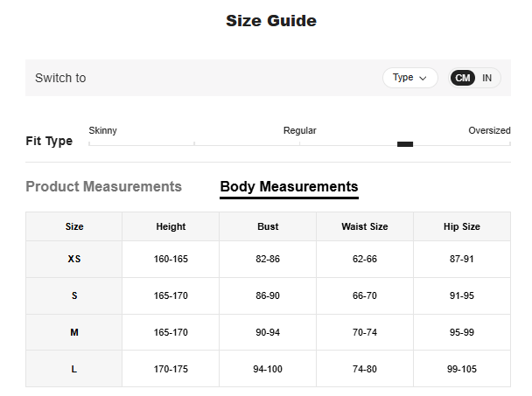This screenshot has width=532, height=396.
Task: Click the Waist Size column header
Action: tap(364, 226)
